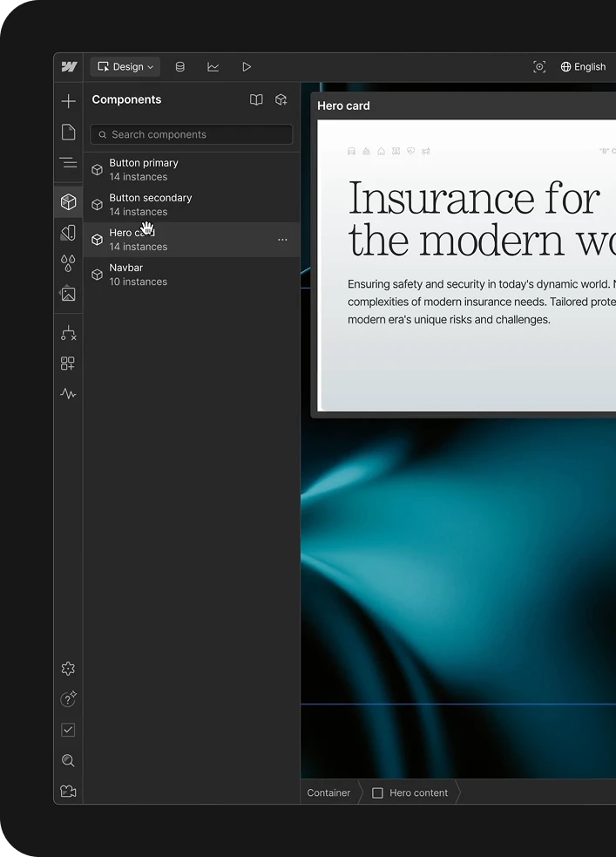616x857 pixels.
Task: Open CMS database icon in top bar
Action: coord(180,67)
